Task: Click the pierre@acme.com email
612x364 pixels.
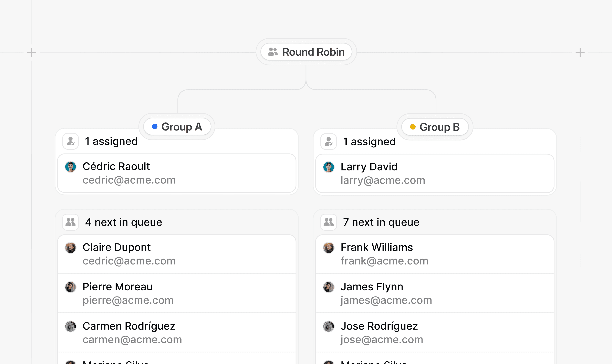Action: tap(128, 300)
